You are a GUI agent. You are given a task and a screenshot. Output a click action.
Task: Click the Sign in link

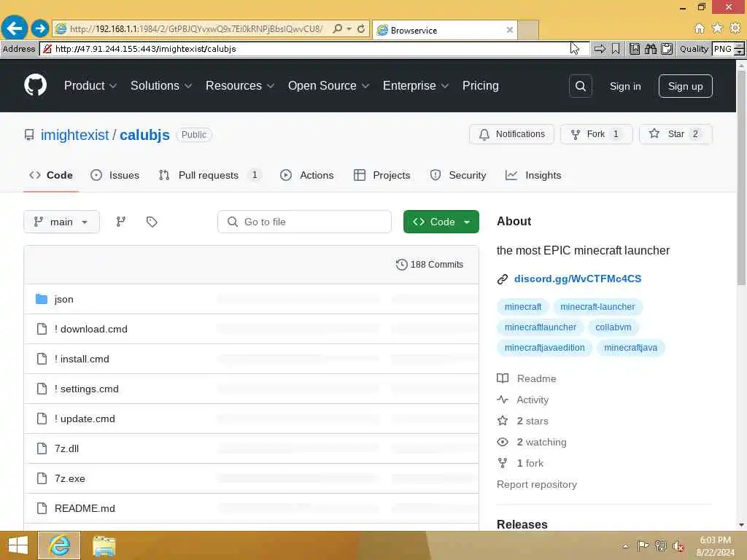625,86
